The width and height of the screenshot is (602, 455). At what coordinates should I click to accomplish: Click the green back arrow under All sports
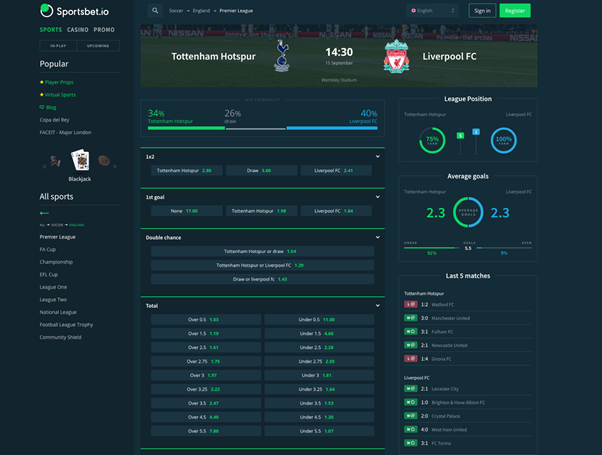point(44,213)
